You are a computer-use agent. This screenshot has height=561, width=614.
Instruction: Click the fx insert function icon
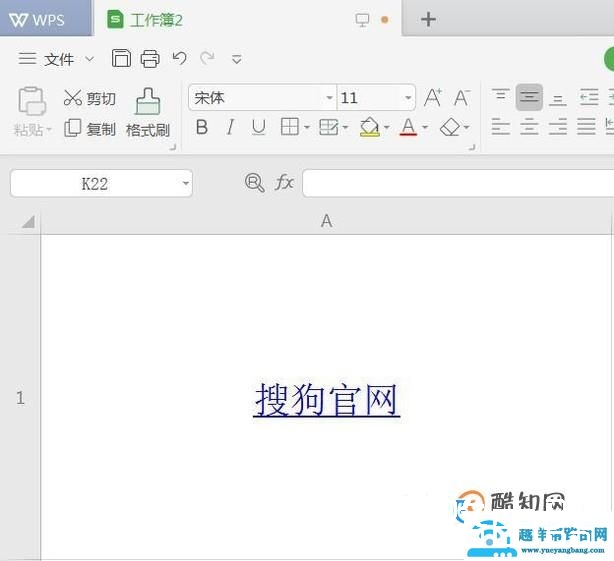point(284,182)
